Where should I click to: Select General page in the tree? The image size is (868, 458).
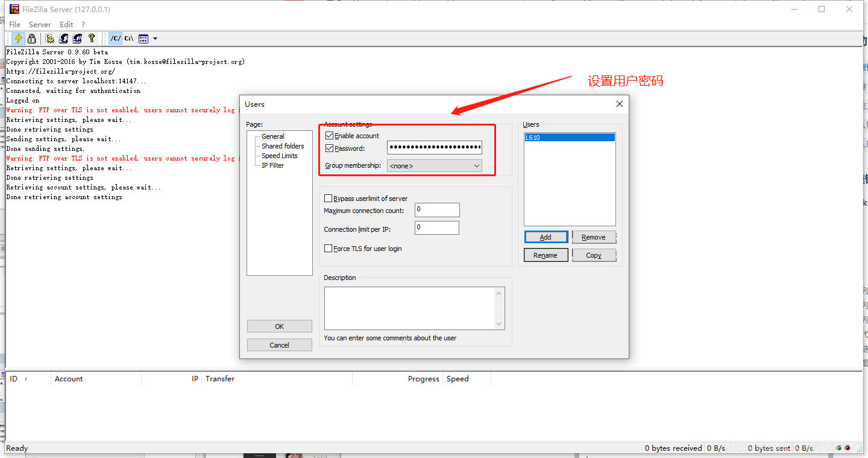click(273, 136)
